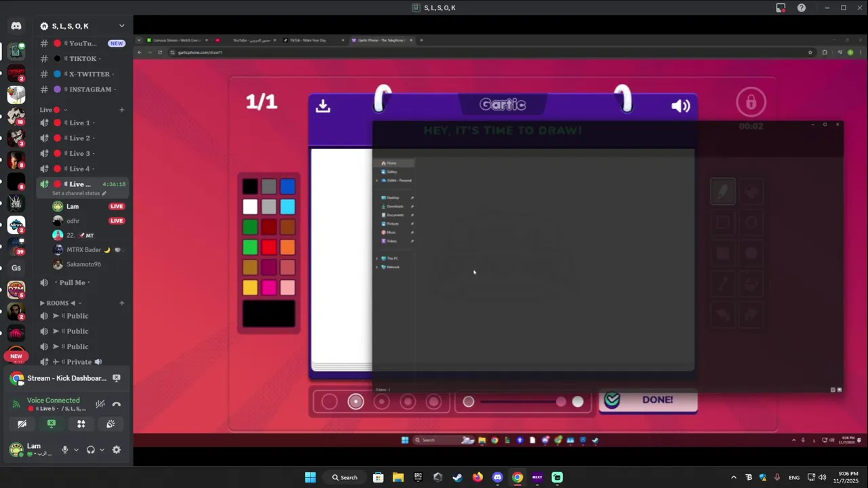Viewport: 868px width, 488px height.
Task: Open the TIKTOK text channel
Action: tap(83, 59)
